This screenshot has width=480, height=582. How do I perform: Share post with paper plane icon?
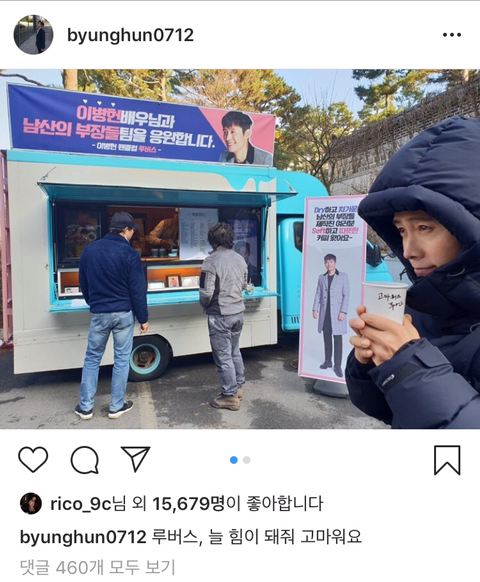(135, 459)
